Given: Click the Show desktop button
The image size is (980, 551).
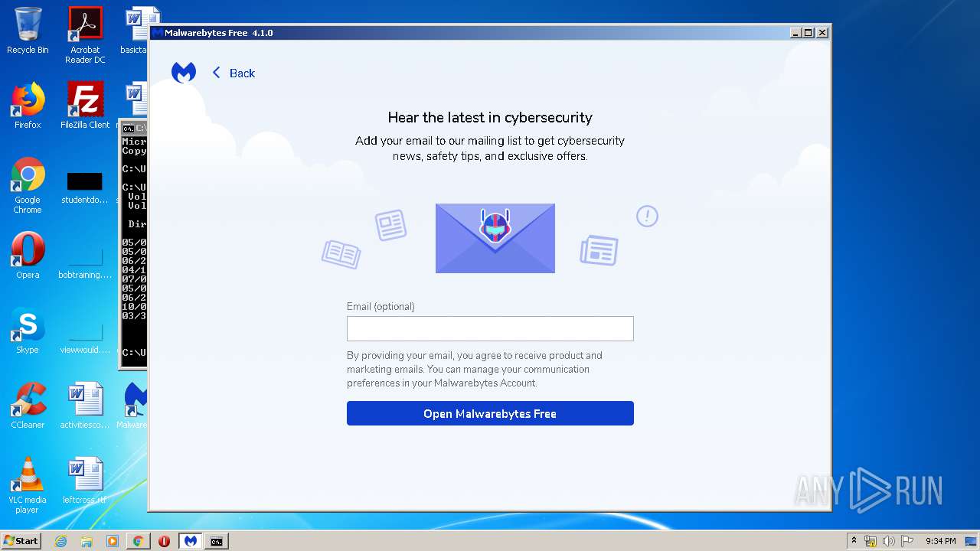Looking at the screenshot, I should [972, 541].
